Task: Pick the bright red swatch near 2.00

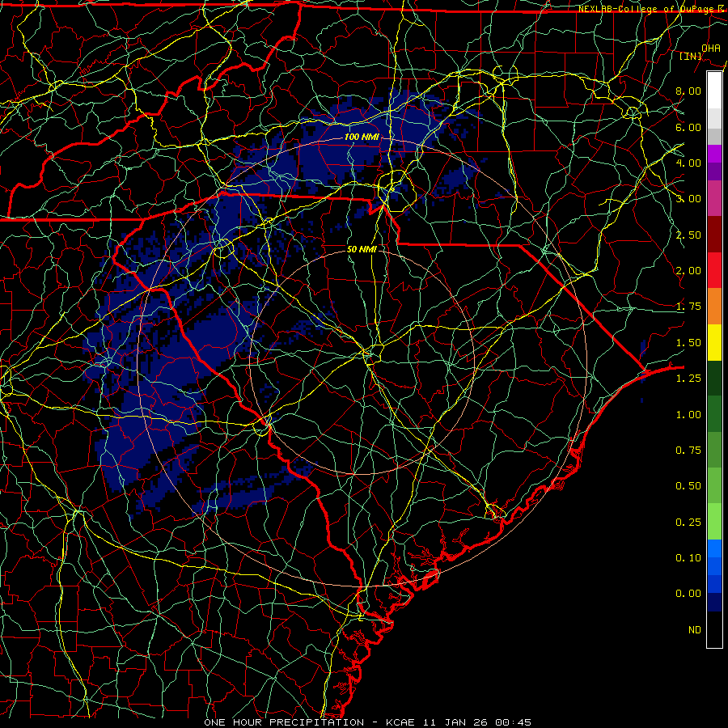Action: point(714,270)
